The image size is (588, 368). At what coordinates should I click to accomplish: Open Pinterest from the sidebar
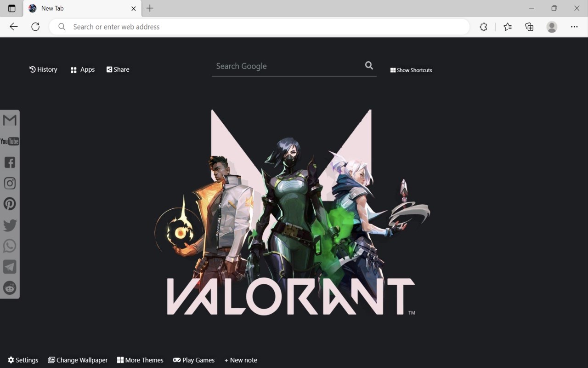pyautogui.click(x=10, y=204)
